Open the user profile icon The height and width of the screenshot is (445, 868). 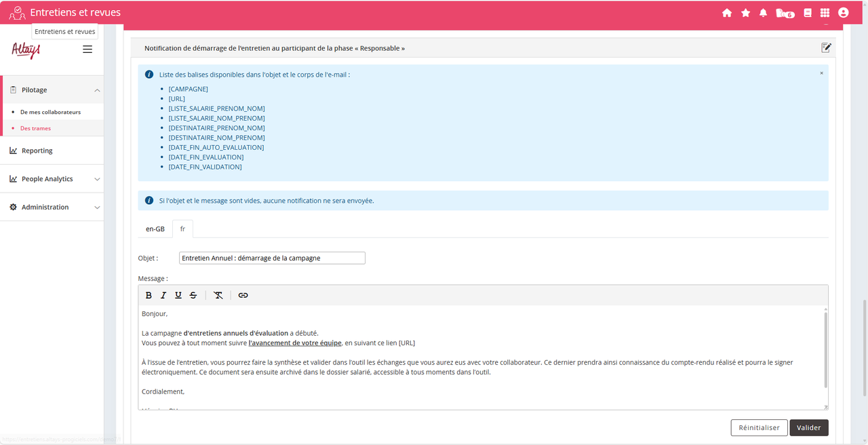843,13
